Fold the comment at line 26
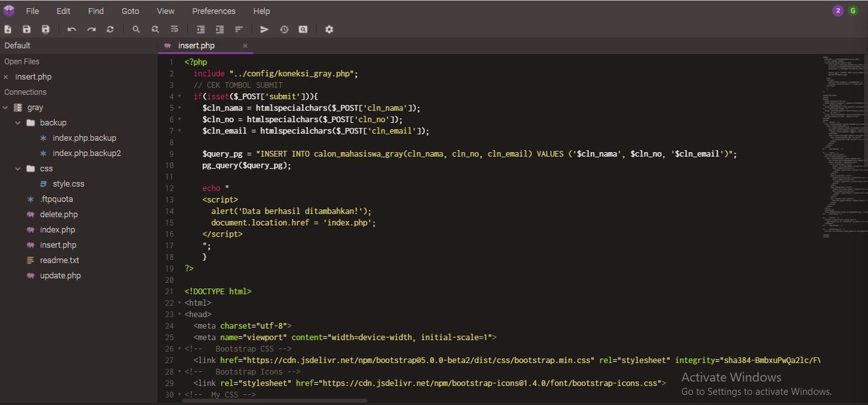Image resolution: width=868 pixels, height=405 pixels. point(179,349)
